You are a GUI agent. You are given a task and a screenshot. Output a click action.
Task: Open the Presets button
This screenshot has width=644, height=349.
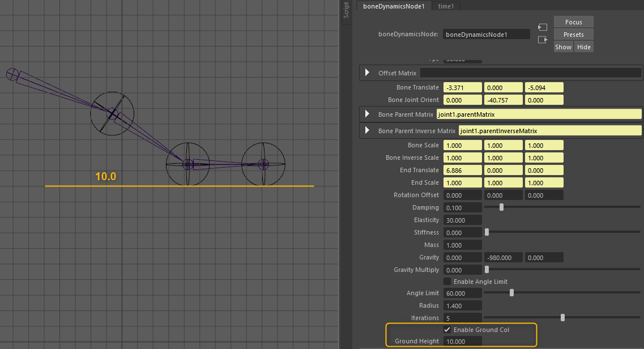[x=573, y=35]
